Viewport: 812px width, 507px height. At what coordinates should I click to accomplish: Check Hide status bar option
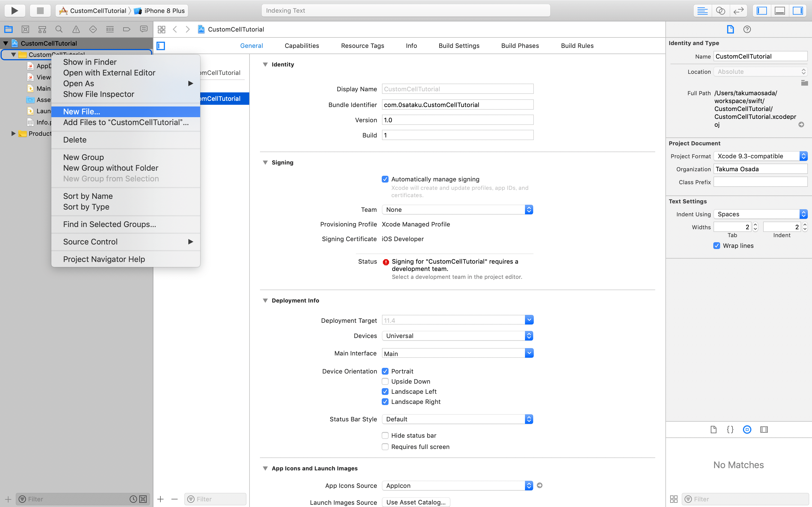[385, 435]
